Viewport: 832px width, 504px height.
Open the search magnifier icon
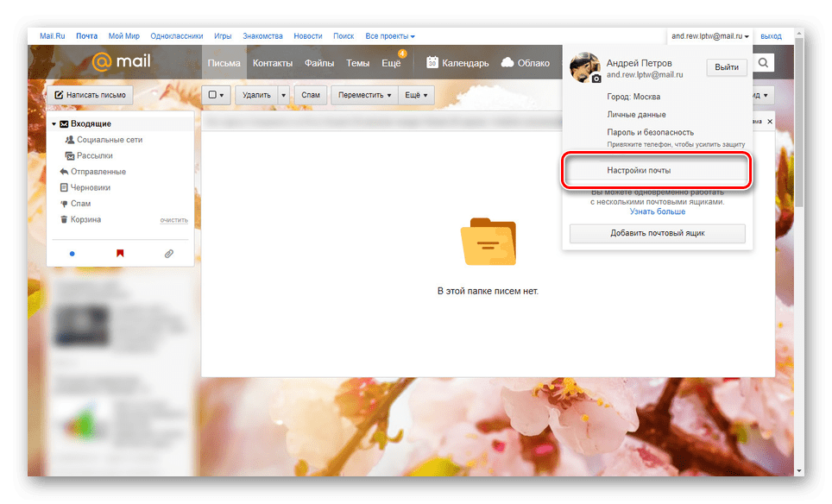point(763,63)
